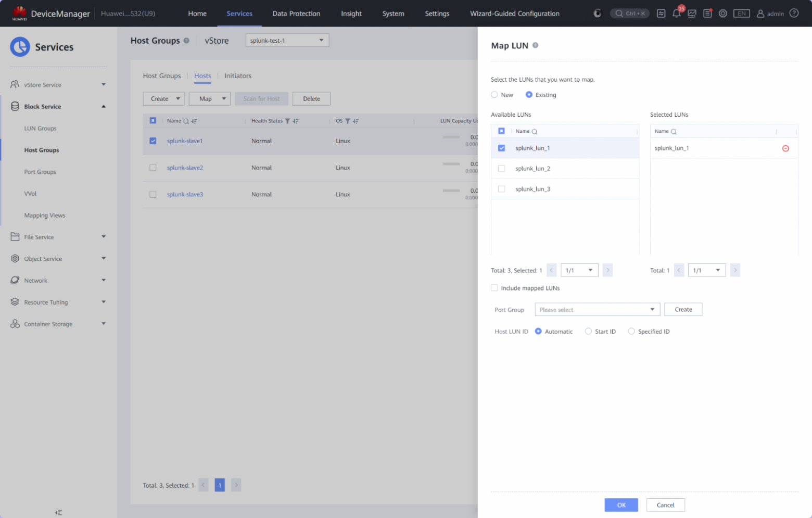Click the Huawei logo
Viewport: 812px width, 518px height.
[19, 13]
